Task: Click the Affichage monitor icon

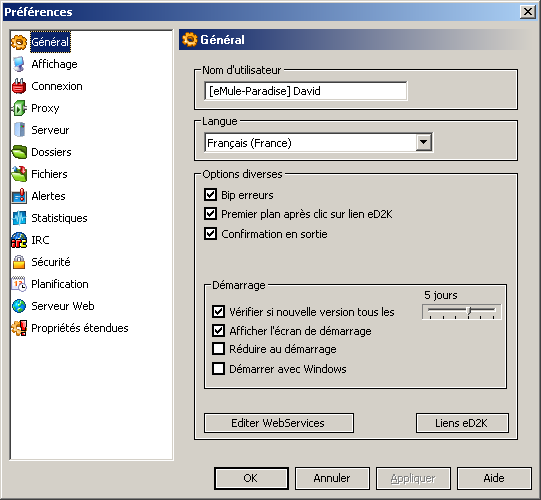Action: pyautogui.click(x=19, y=64)
